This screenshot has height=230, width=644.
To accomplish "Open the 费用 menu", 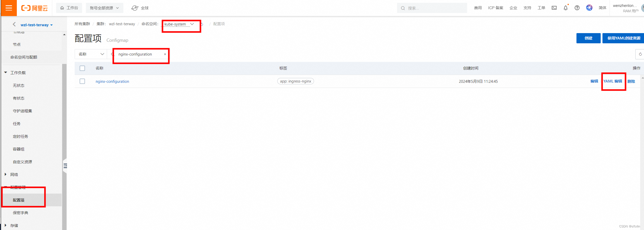I will pyautogui.click(x=478, y=8).
